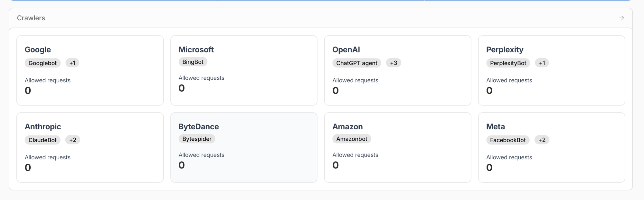Expand the +2 badge next to FacebookBot

542,140
